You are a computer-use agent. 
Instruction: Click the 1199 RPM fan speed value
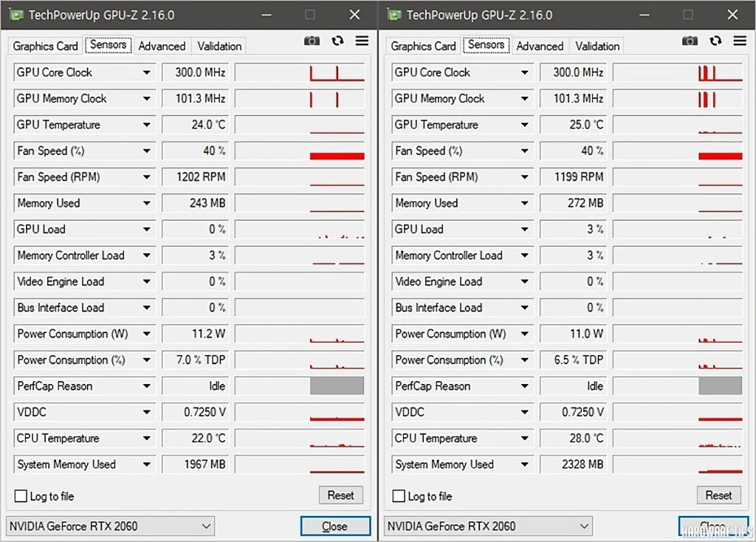pos(573,177)
